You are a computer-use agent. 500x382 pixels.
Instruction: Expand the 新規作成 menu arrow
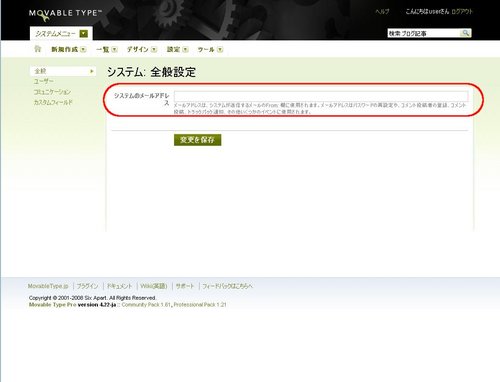(83, 49)
